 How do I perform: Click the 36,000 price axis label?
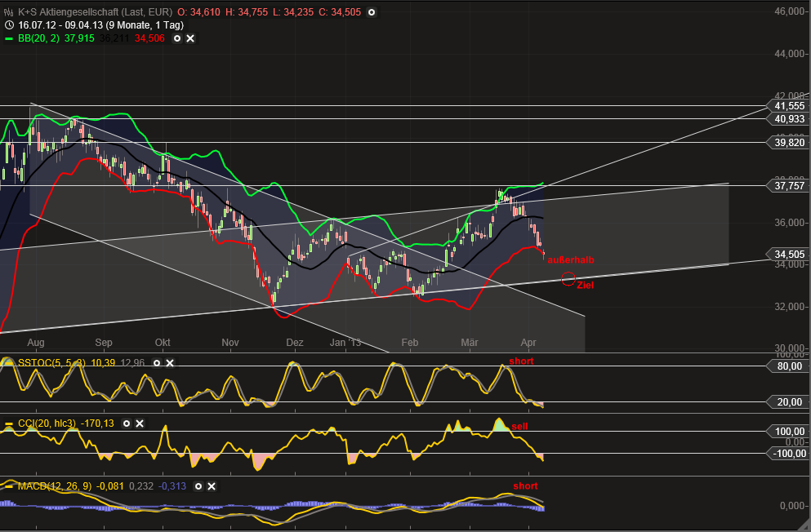tap(790, 223)
